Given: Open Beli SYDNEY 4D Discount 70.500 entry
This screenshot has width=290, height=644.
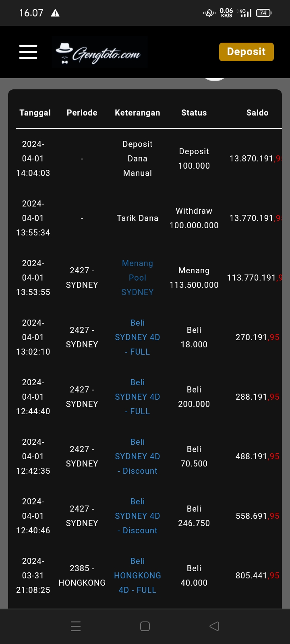Looking at the screenshot, I should pyautogui.click(x=137, y=456).
